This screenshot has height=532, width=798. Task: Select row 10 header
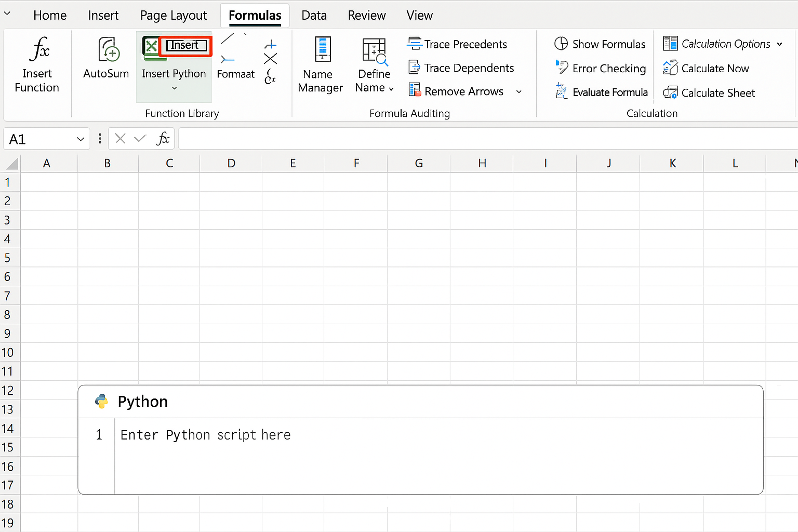pyautogui.click(x=10, y=352)
